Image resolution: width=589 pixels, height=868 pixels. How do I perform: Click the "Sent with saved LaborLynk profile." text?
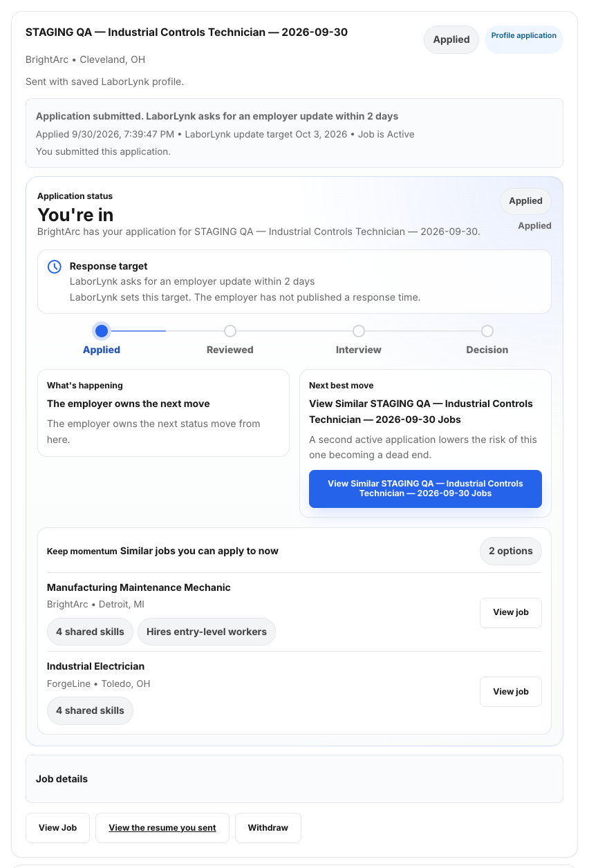point(105,82)
